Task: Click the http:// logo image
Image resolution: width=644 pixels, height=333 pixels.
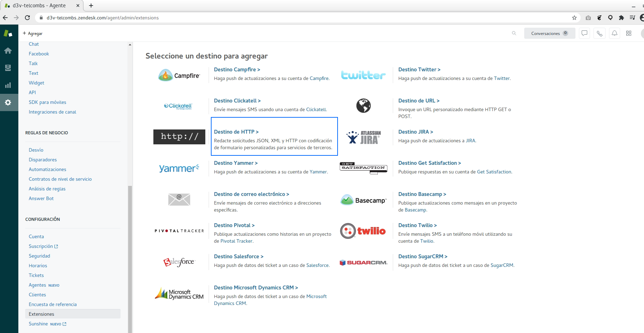Action: [179, 137]
